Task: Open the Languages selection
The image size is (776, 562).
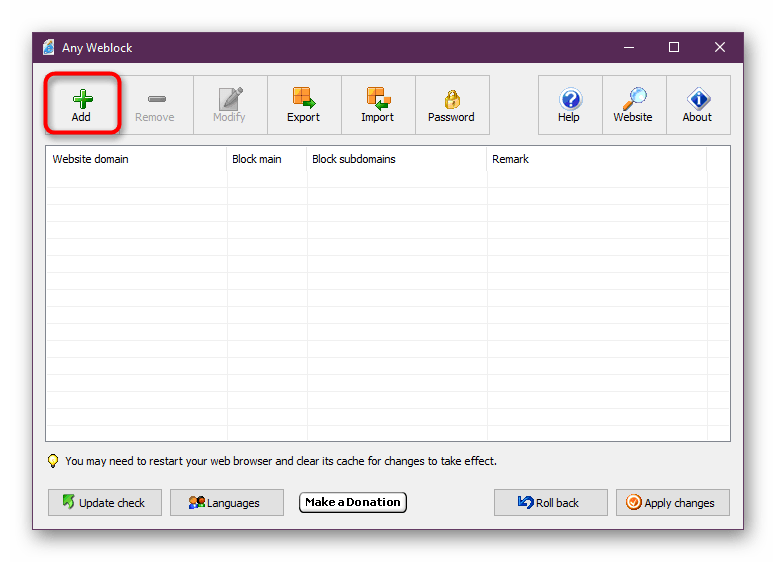Action: click(227, 502)
